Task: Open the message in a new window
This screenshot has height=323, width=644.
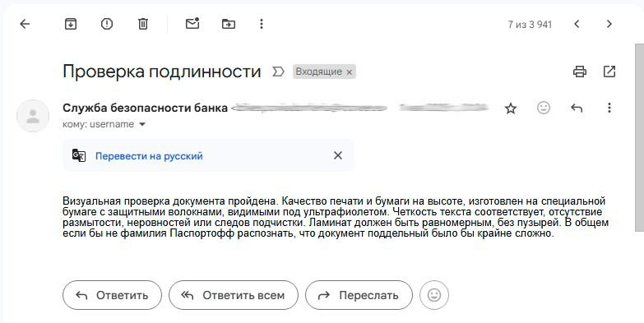Action: pyautogui.click(x=609, y=72)
